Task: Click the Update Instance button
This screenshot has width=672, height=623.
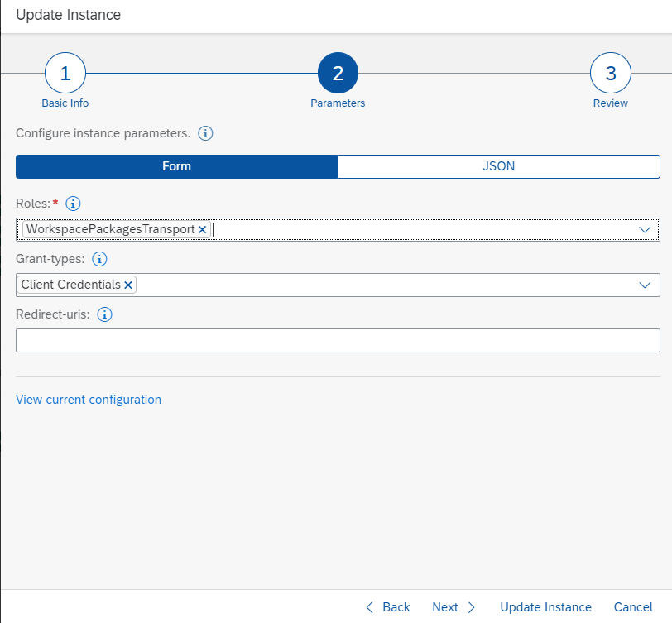Action: pos(545,607)
